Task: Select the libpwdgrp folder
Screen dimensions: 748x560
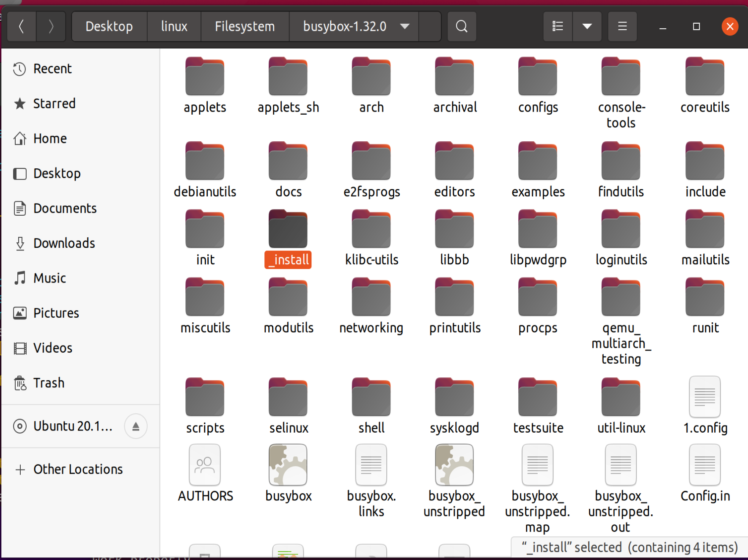Action: click(x=538, y=238)
